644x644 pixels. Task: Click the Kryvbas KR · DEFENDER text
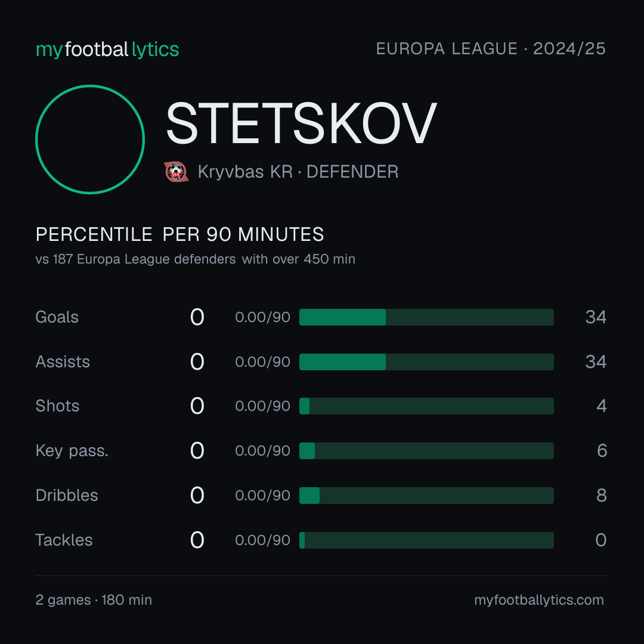[x=298, y=172]
